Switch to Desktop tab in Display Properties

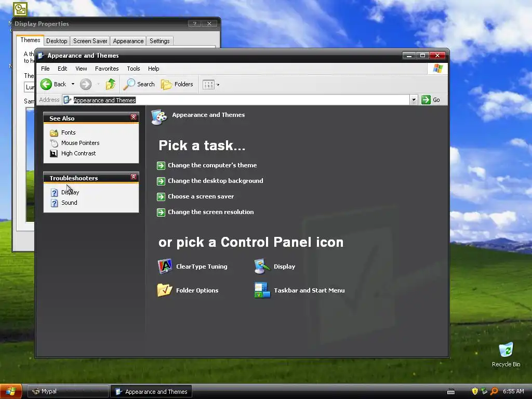pyautogui.click(x=57, y=41)
